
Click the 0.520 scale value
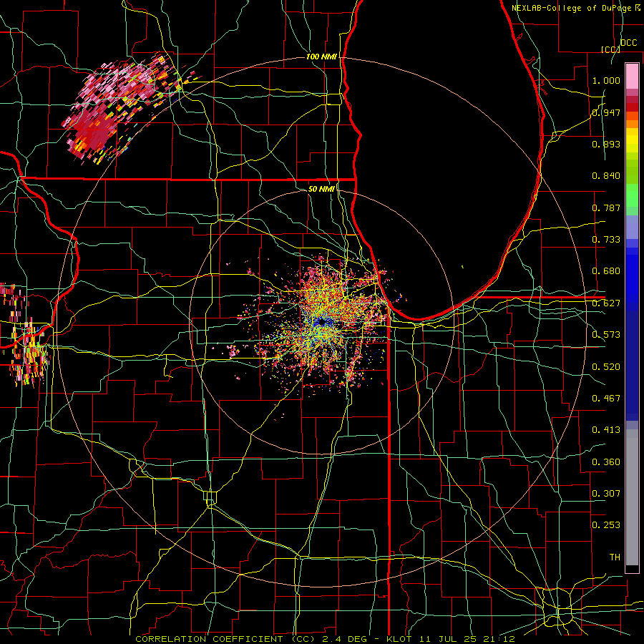click(x=606, y=366)
